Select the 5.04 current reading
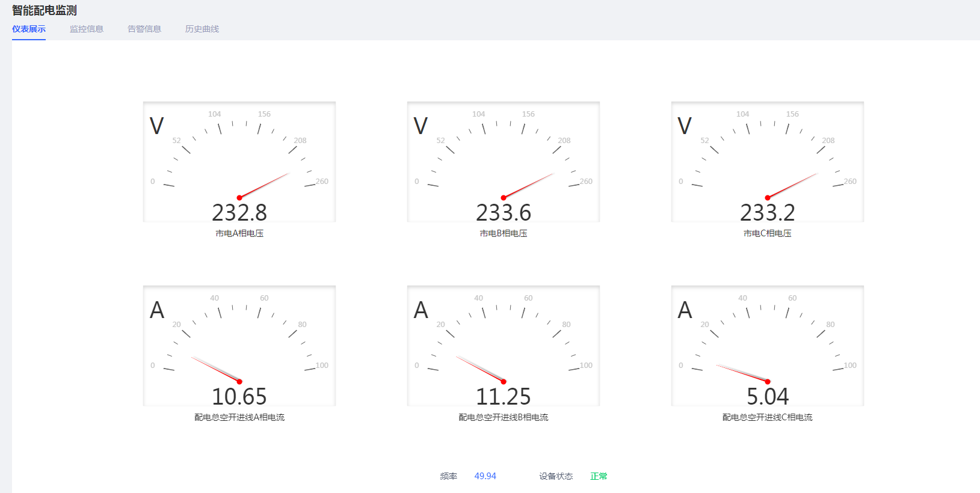This screenshot has width=980, height=493. coord(768,397)
